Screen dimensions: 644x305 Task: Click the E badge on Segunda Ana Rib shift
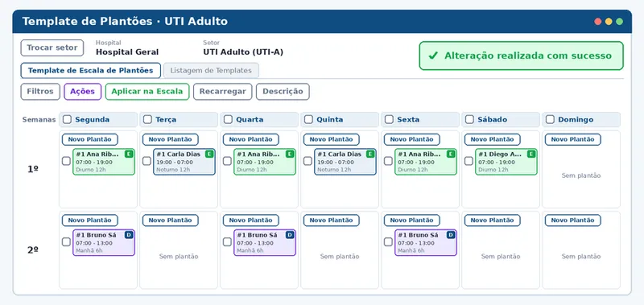click(129, 154)
